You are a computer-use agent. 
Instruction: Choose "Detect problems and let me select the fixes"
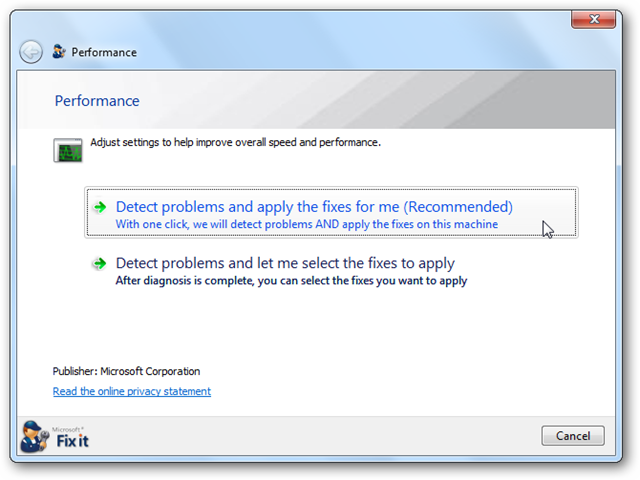pos(285,264)
